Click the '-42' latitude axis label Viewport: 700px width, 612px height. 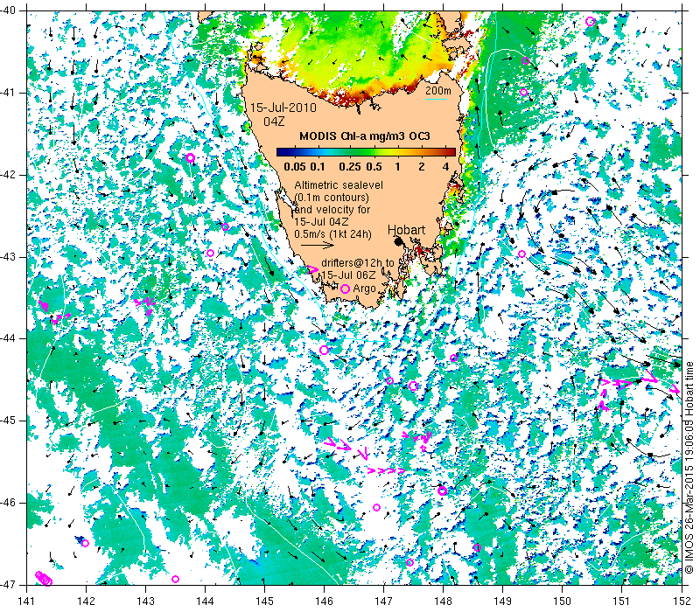9,175
